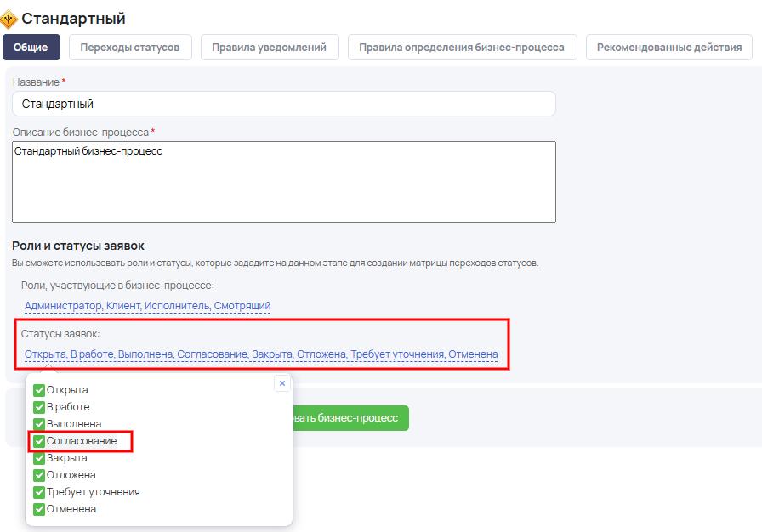Toggle the Требует уточнения checkbox

(39, 492)
